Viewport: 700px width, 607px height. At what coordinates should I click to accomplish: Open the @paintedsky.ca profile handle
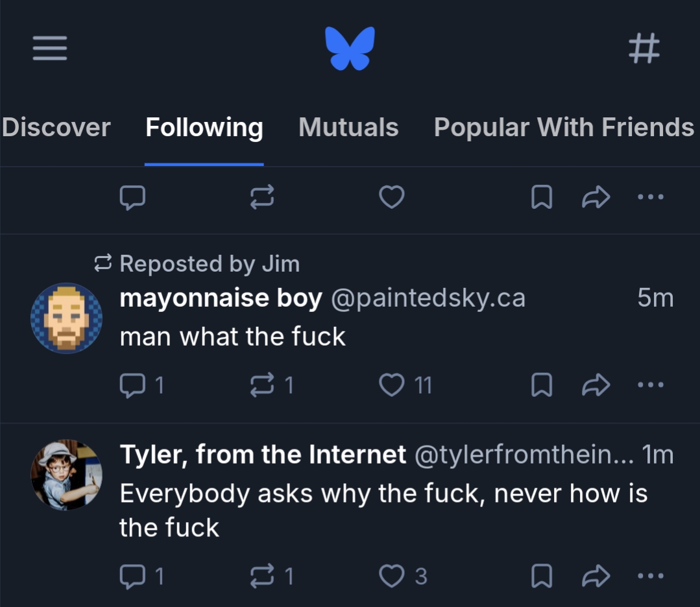428,298
